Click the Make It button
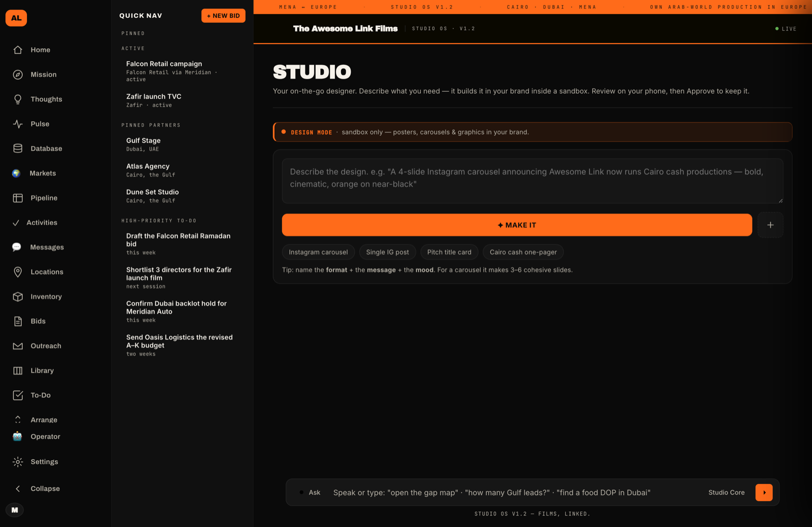 pos(517,225)
